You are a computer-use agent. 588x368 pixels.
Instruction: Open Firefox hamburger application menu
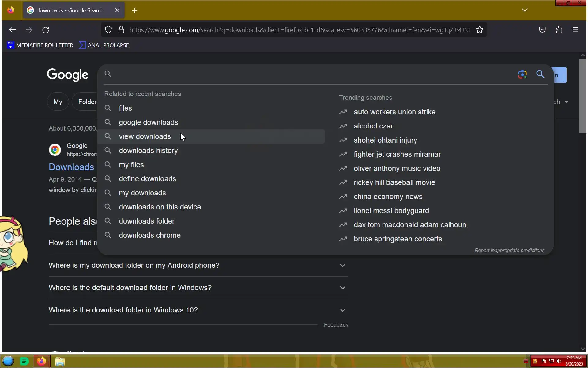[x=575, y=30]
